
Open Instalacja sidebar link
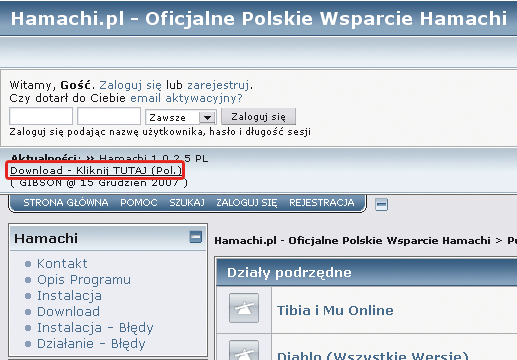(69, 296)
